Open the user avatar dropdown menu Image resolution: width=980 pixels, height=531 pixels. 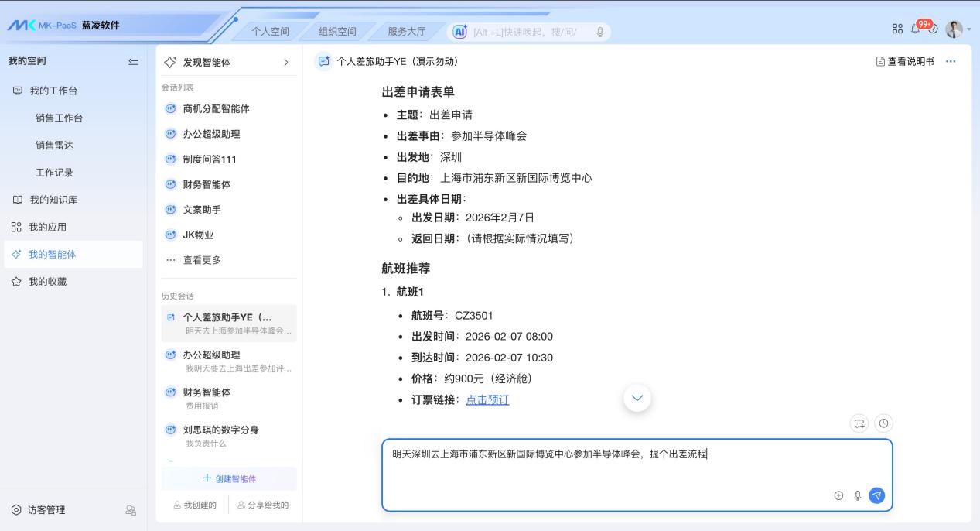click(x=958, y=29)
